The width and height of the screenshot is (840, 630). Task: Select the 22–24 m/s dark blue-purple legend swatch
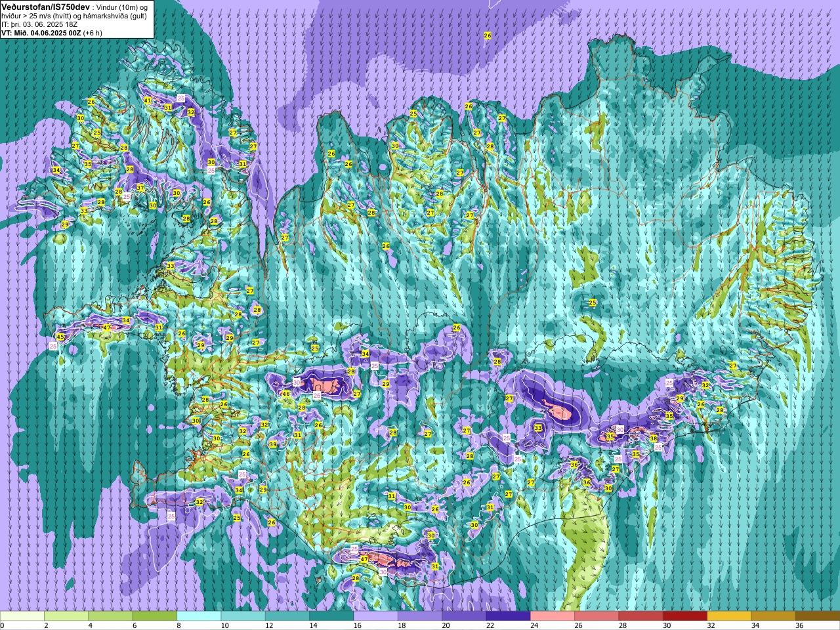coord(509,616)
